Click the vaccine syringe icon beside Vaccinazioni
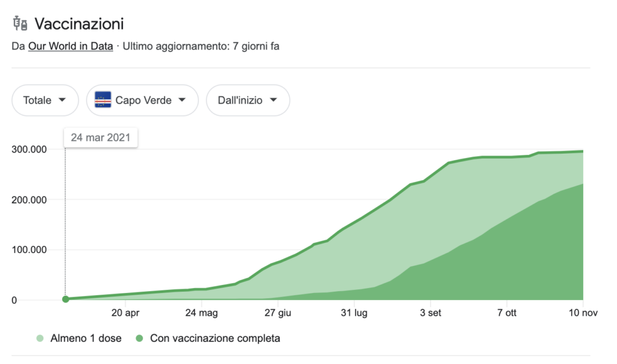The image size is (617, 364). (x=20, y=24)
